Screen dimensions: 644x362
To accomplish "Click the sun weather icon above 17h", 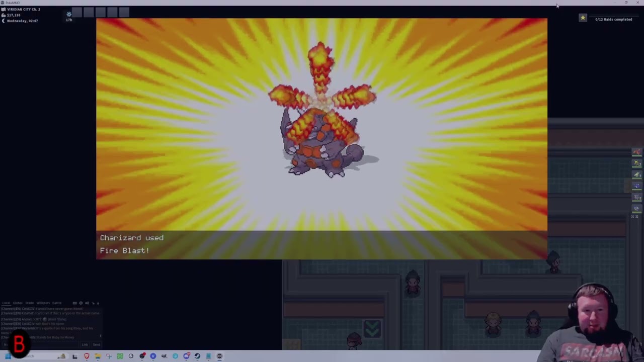I will coord(69,14).
